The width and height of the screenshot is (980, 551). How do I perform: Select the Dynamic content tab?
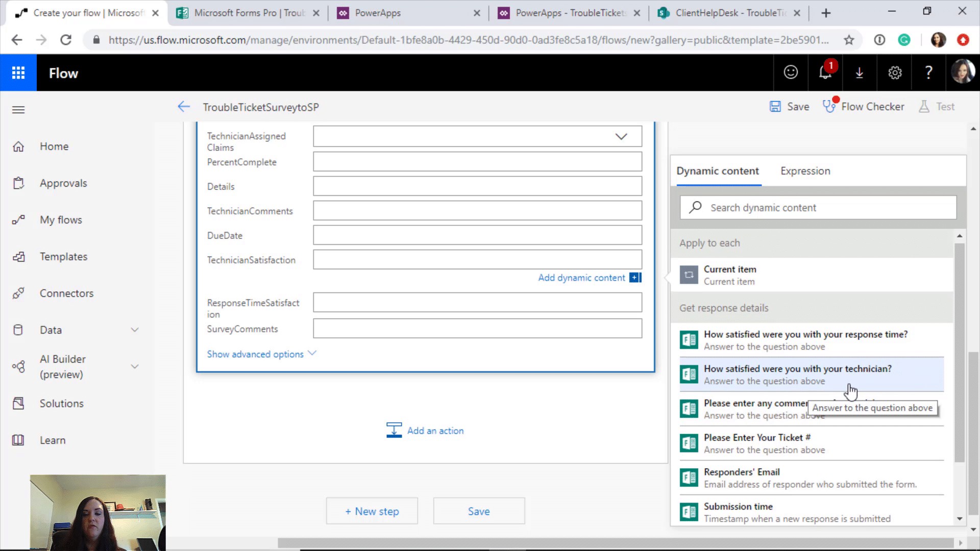click(717, 171)
